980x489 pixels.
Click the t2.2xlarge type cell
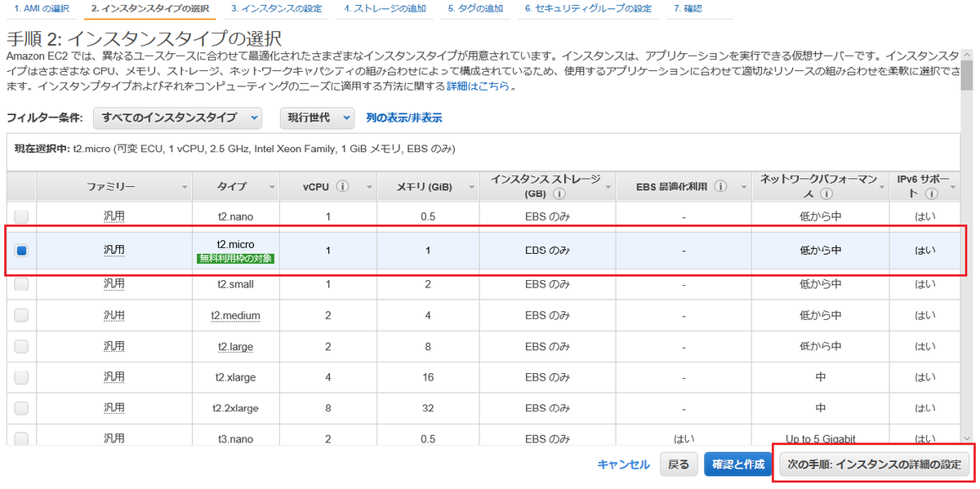tap(236, 408)
